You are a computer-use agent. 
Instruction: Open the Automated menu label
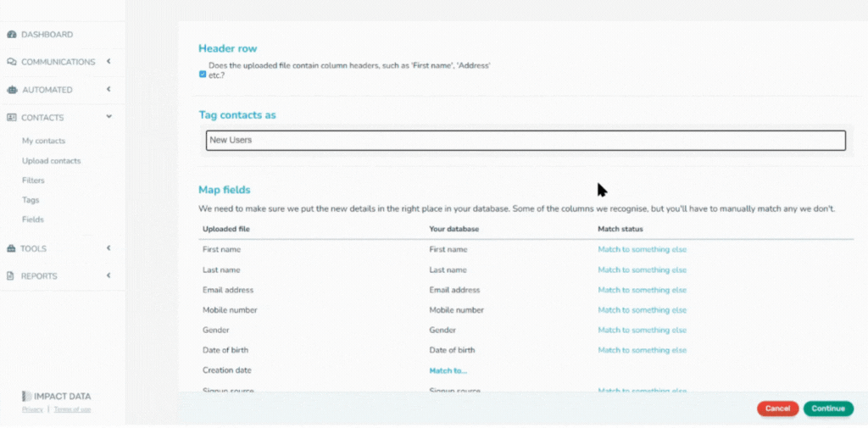click(47, 90)
